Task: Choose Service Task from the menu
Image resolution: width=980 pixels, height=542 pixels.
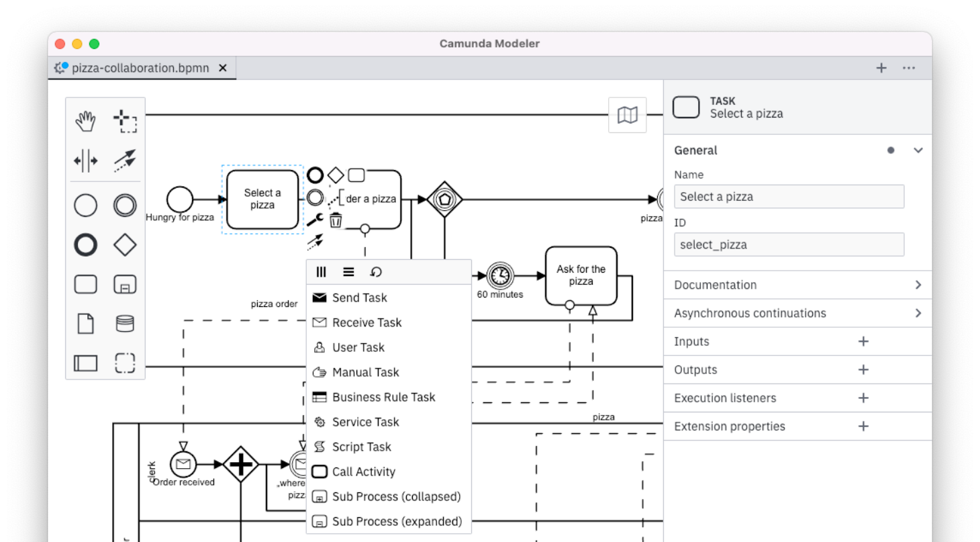Action: pyautogui.click(x=365, y=422)
